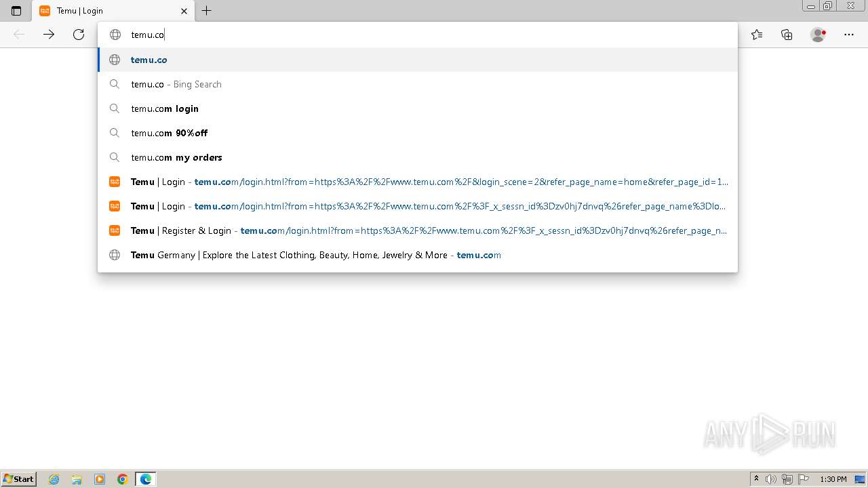868x488 pixels.
Task: Click Temu favicon on Register & Login entry
Action: tap(115, 230)
